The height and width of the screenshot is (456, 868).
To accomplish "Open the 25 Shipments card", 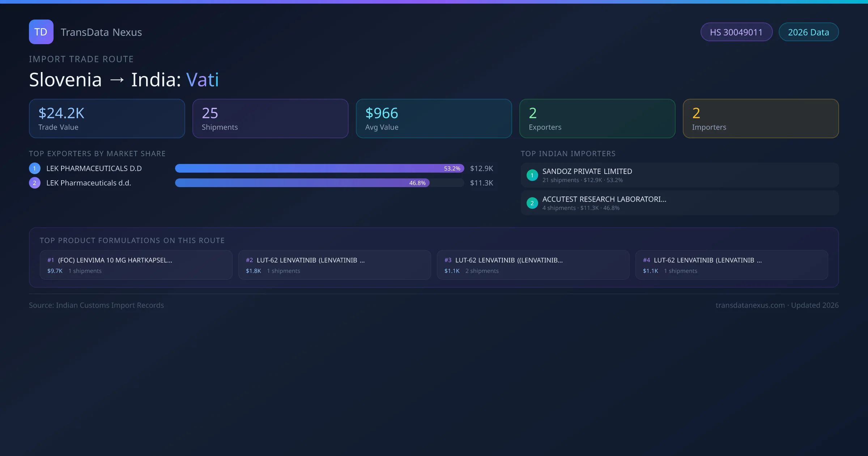I will [270, 118].
